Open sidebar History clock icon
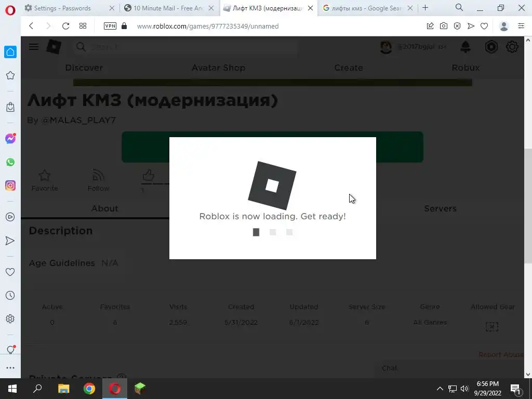This screenshot has height=399, width=532. point(10,296)
